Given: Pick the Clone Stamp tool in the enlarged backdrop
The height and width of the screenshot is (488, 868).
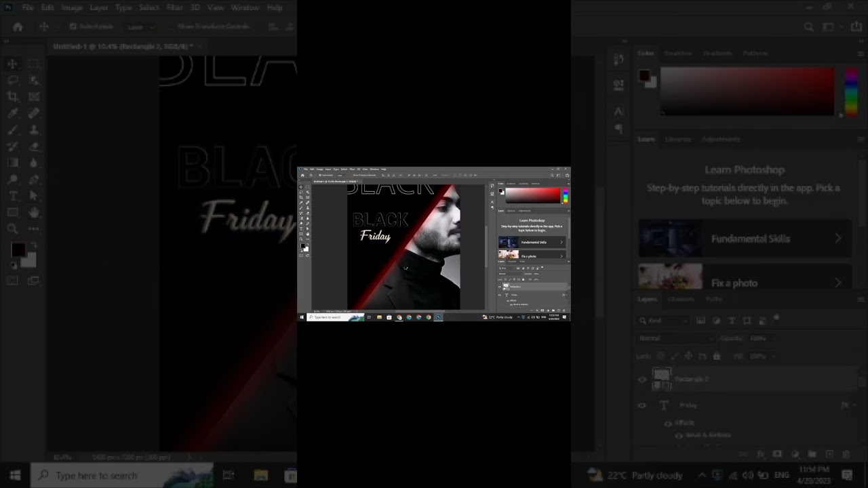Looking at the screenshot, I should (34, 130).
